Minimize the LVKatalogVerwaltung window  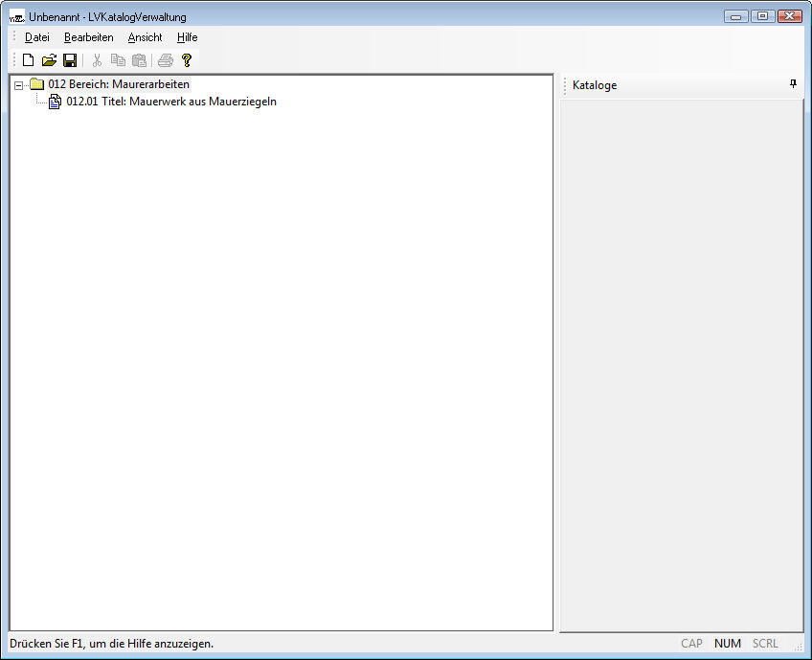[x=735, y=16]
